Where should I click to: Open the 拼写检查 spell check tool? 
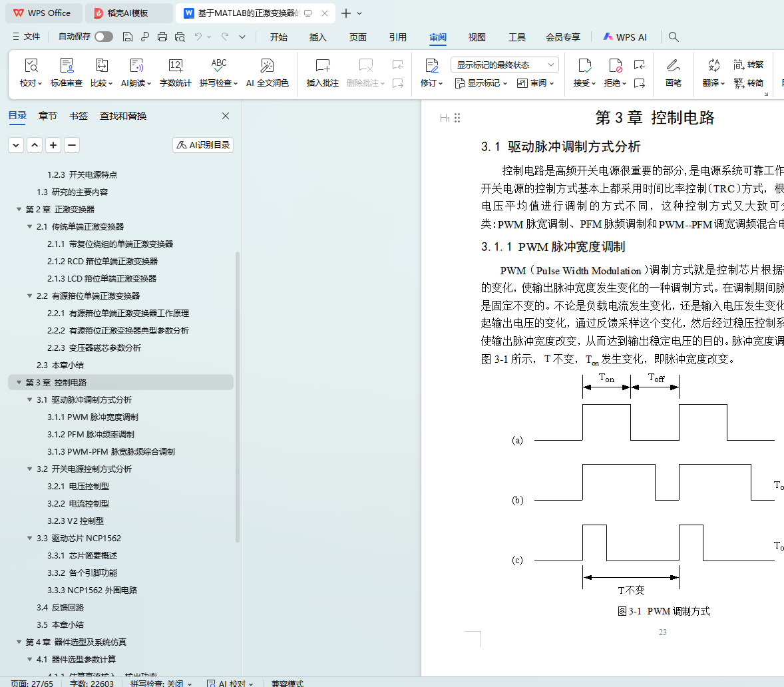(x=218, y=66)
